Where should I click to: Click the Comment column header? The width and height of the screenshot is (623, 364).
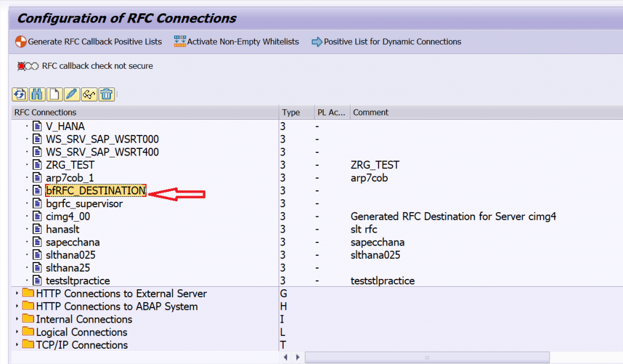click(x=486, y=112)
